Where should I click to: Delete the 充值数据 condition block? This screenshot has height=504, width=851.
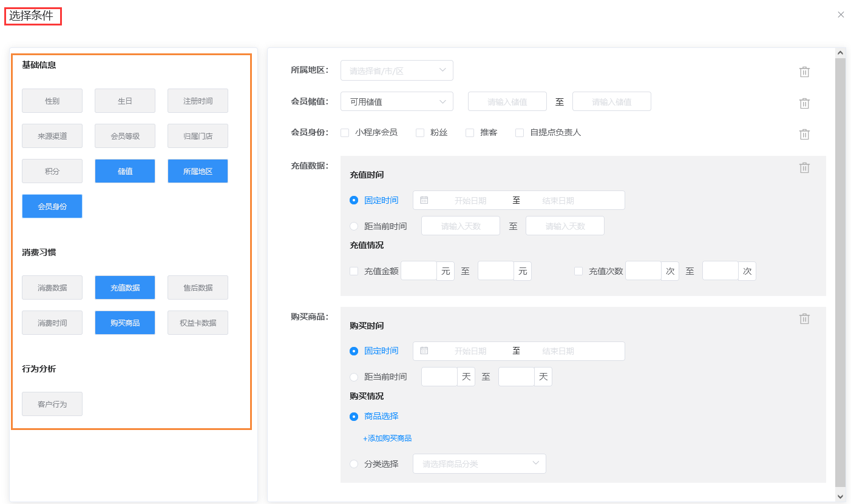[x=804, y=167]
